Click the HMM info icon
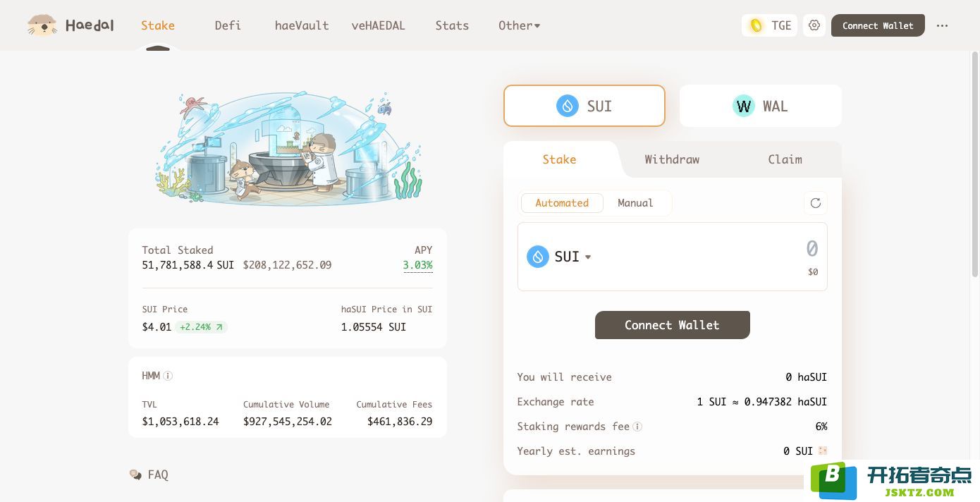This screenshot has width=980, height=502. [168, 376]
